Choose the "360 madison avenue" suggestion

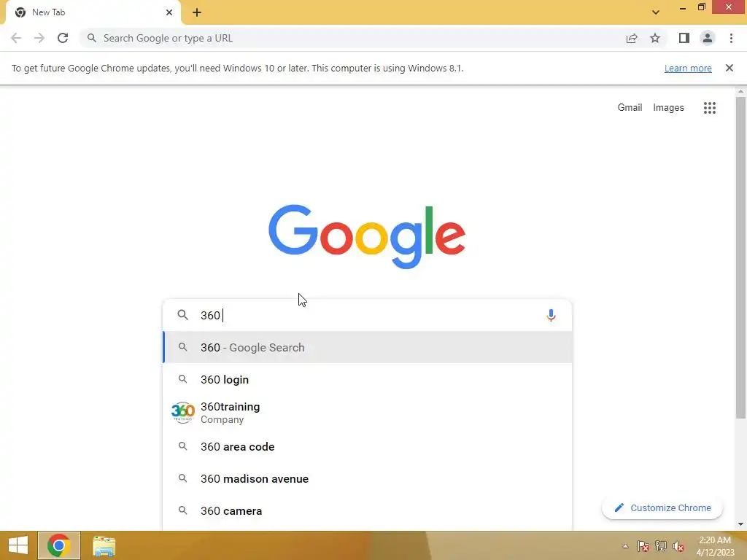coord(367,478)
